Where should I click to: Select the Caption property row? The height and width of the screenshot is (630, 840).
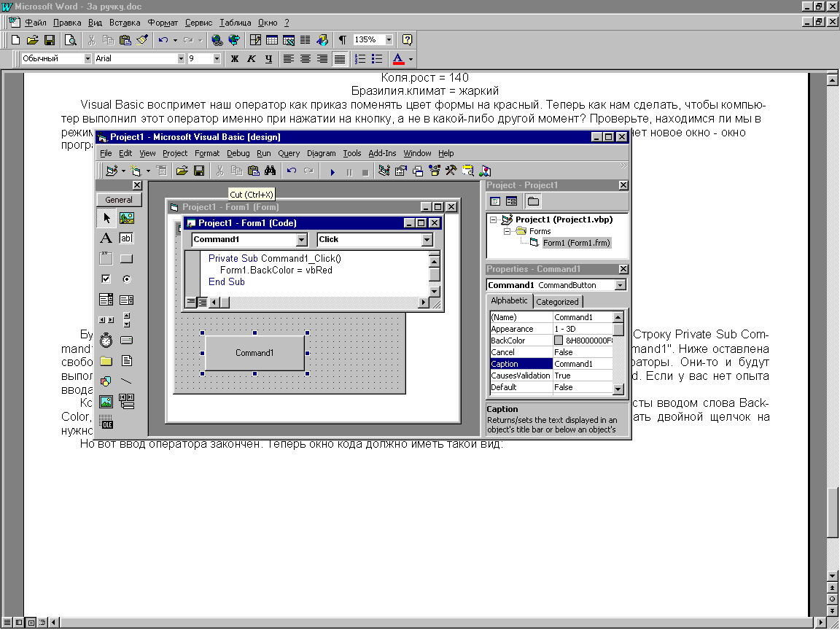[x=551, y=364]
